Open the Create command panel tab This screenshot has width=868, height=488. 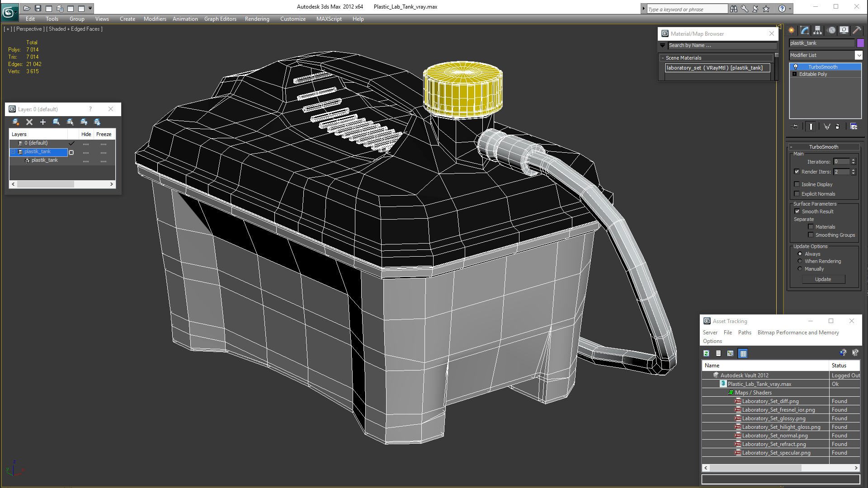(x=792, y=30)
